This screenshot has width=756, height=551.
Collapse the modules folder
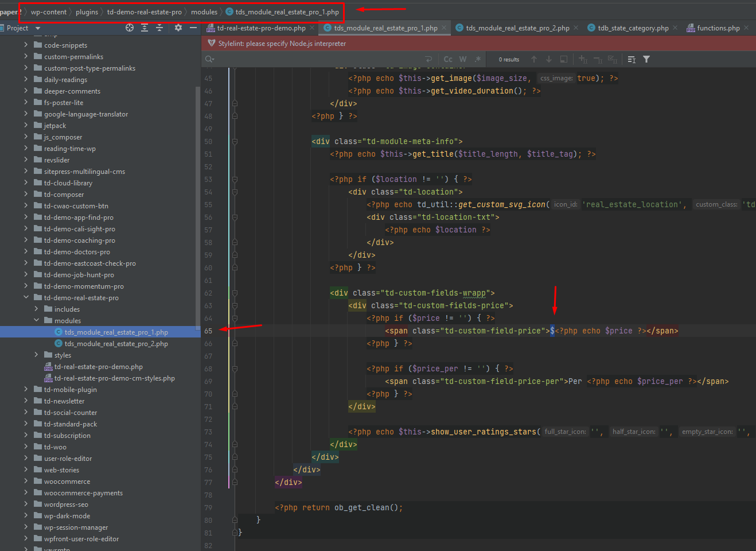[36, 320]
